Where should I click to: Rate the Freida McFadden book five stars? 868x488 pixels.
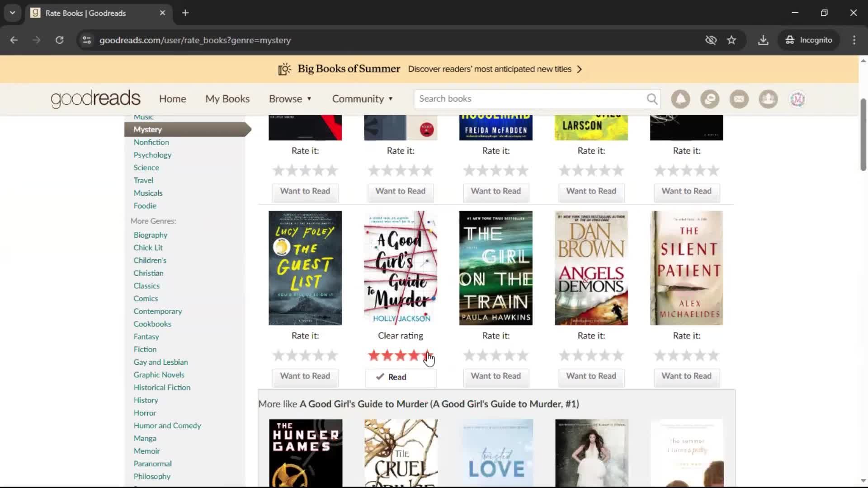tap(523, 171)
